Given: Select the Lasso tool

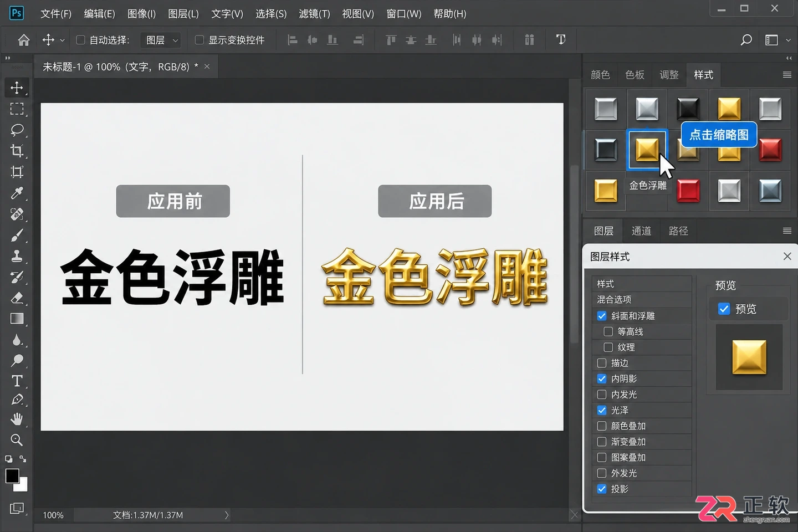Looking at the screenshot, I should point(17,130).
